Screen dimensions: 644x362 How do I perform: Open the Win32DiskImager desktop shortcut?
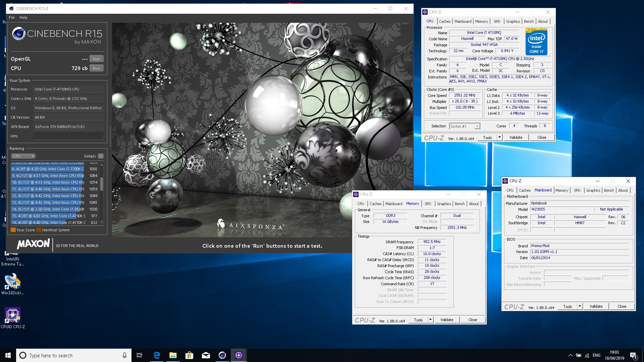pyautogui.click(x=13, y=284)
